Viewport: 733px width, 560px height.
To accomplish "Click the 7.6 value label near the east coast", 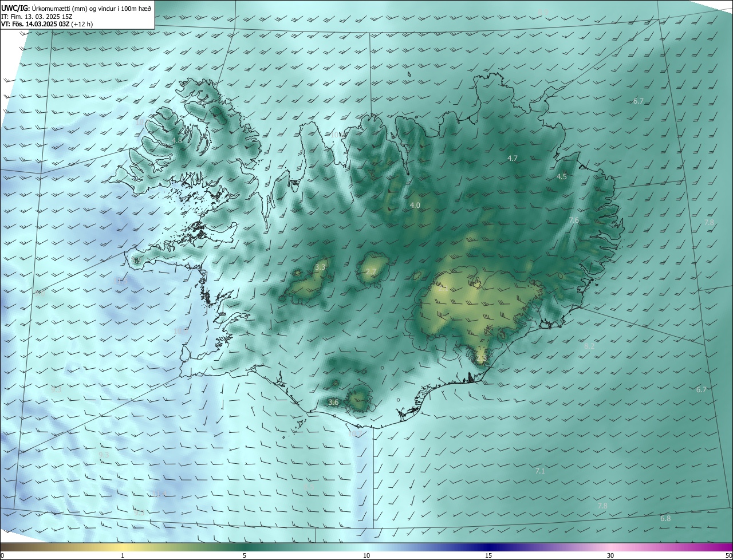I will (574, 220).
